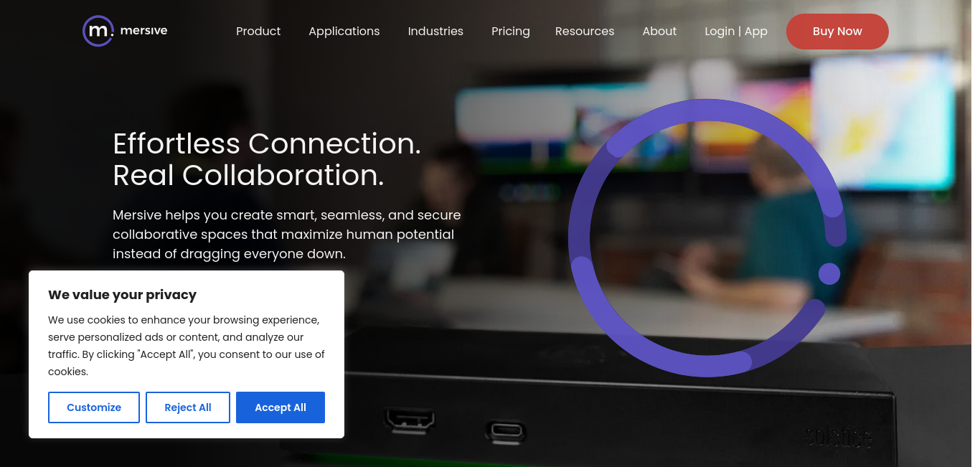The height and width of the screenshot is (467, 980).
Task: Expand the Resources navigation item
Action: point(585,32)
